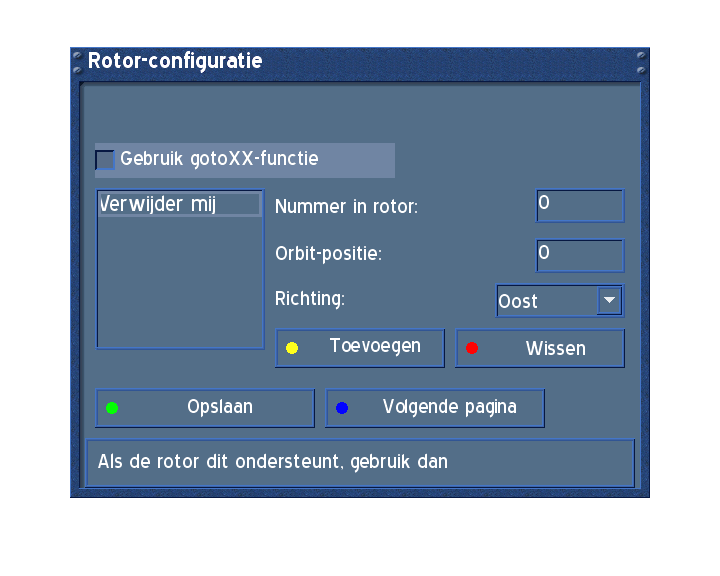Click the Nummer in rotor label
Image resolution: width=720 pixels, height=576 pixels.
(x=346, y=207)
